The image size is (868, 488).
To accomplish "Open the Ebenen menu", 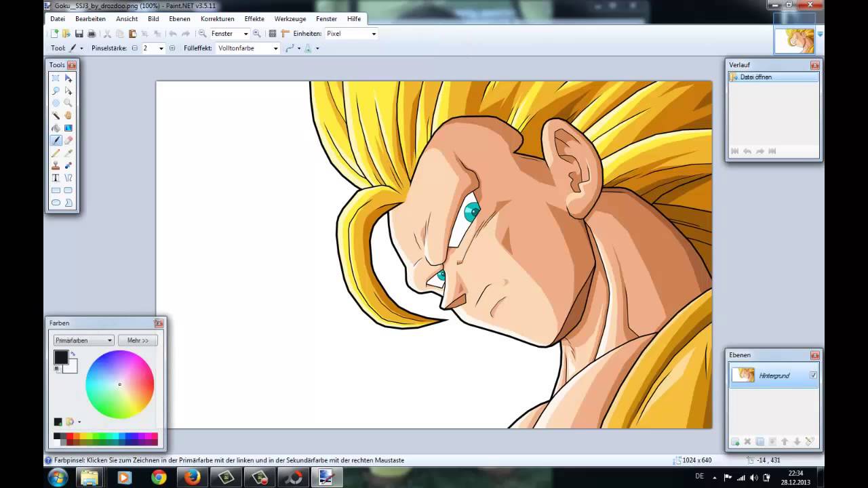I will (180, 19).
